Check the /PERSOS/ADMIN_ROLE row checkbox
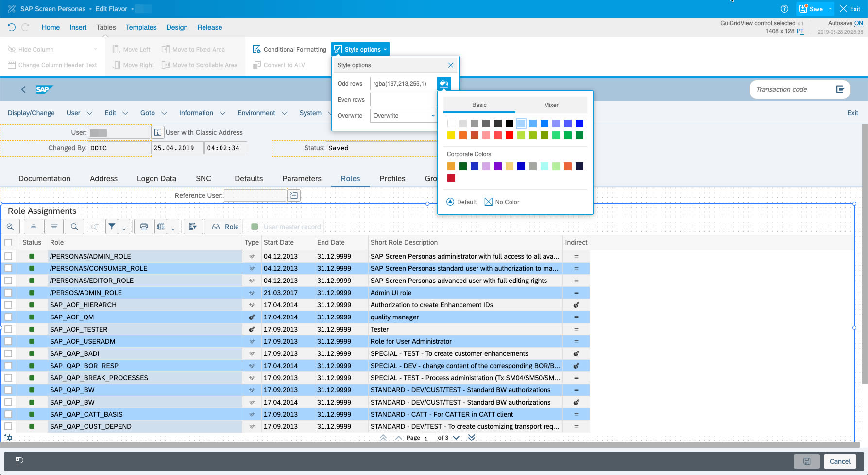 coord(8,293)
